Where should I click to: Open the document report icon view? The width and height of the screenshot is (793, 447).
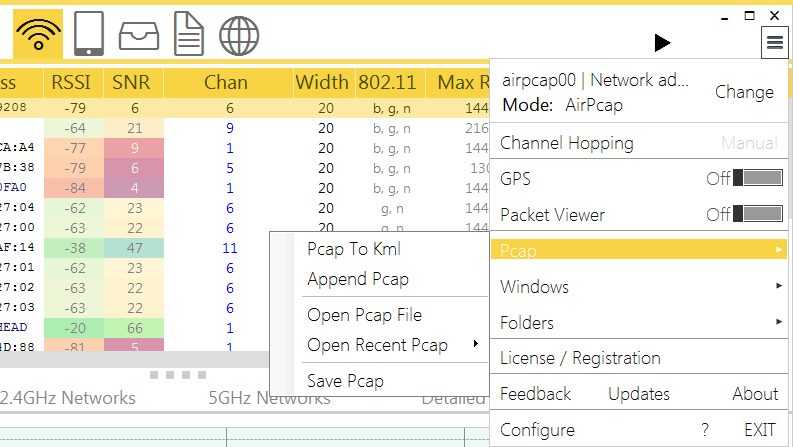click(x=189, y=34)
